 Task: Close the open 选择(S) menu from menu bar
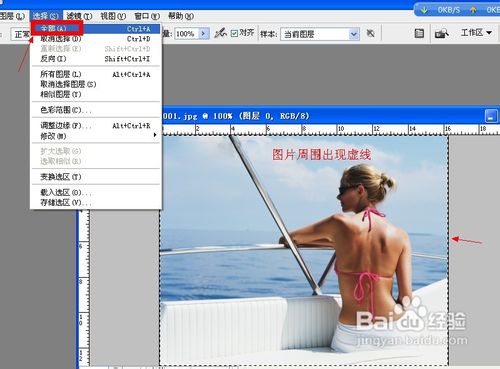tap(45, 16)
